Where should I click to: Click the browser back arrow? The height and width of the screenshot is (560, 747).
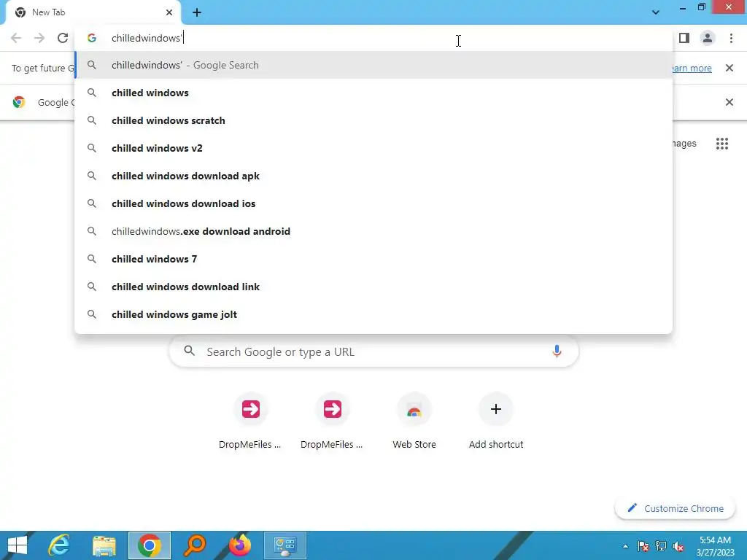16,38
